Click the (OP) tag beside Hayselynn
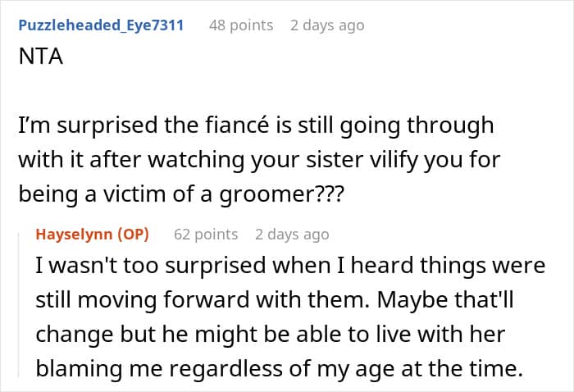The height and width of the screenshot is (392, 574). click(133, 235)
